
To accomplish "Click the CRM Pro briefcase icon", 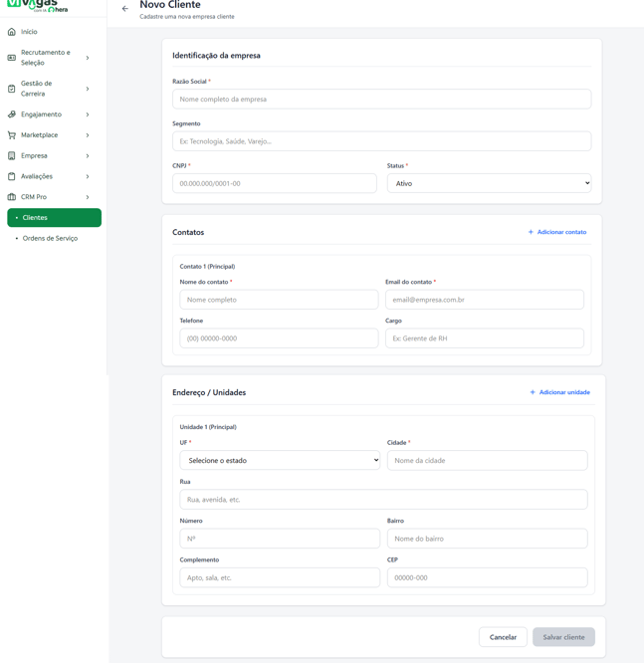I will pos(12,197).
